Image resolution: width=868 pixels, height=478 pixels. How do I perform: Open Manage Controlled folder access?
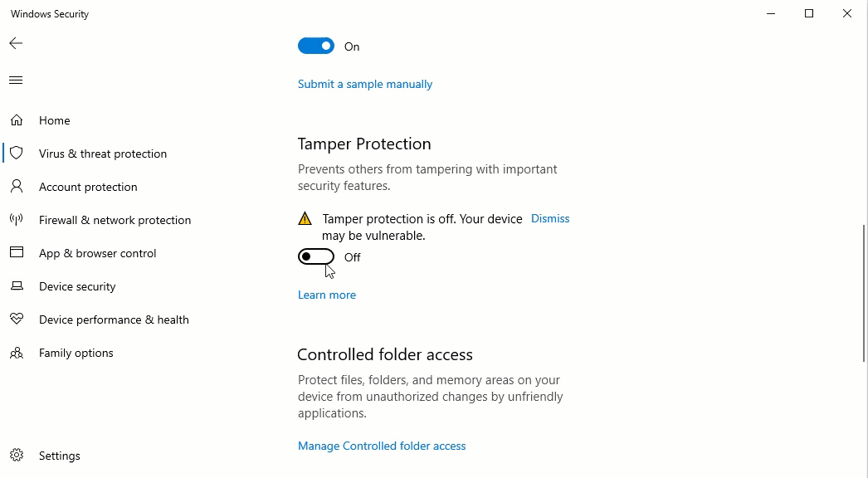tap(382, 446)
